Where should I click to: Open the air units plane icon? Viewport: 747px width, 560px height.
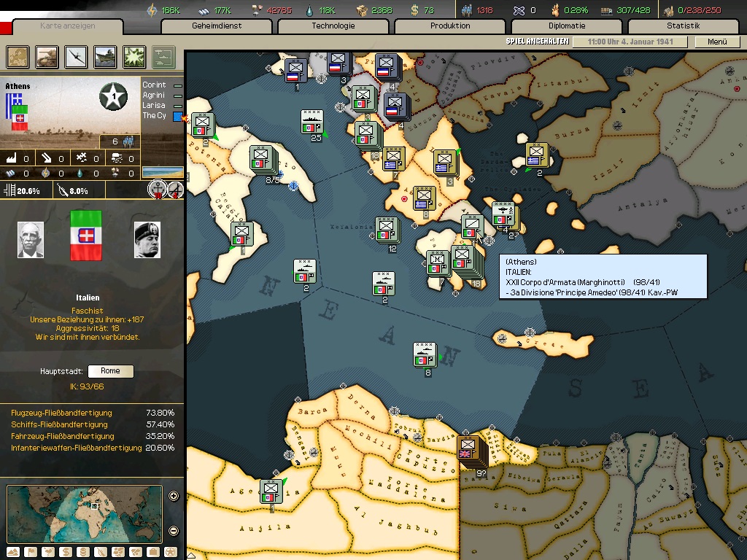pyautogui.click(x=77, y=56)
